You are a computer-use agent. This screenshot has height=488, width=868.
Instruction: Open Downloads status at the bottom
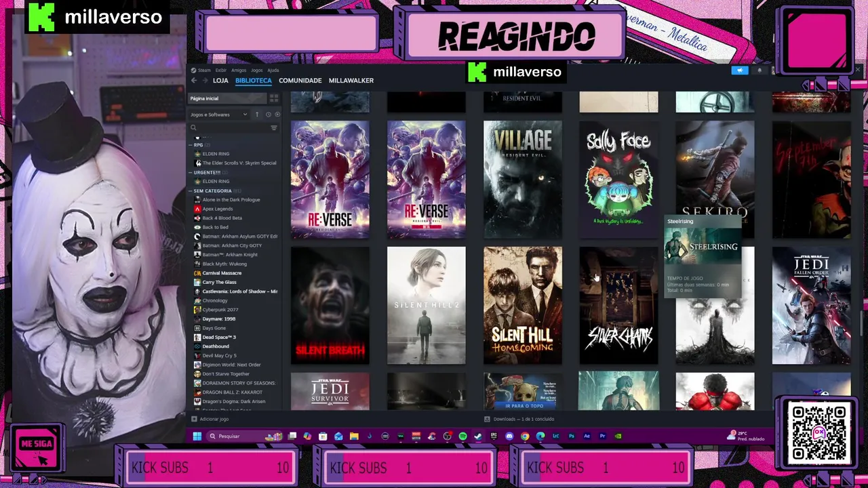(519, 419)
